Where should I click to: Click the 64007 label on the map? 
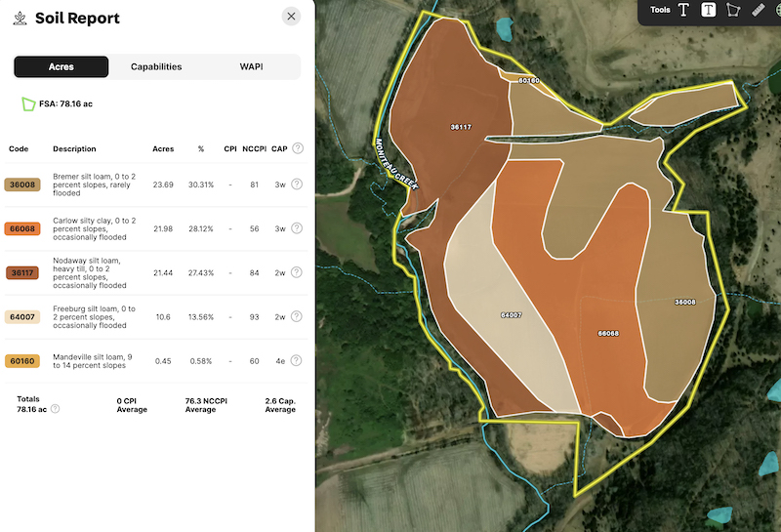click(511, 315)
